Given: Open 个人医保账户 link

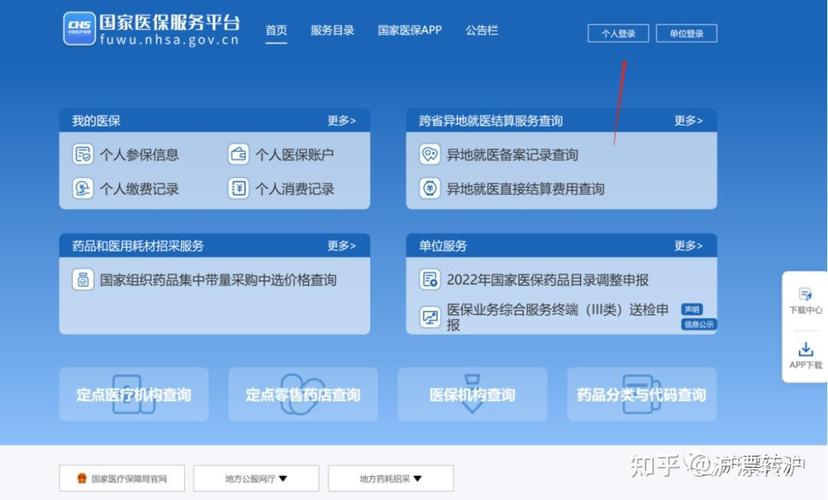Looking at the screenshot, I should coord(295,155).
